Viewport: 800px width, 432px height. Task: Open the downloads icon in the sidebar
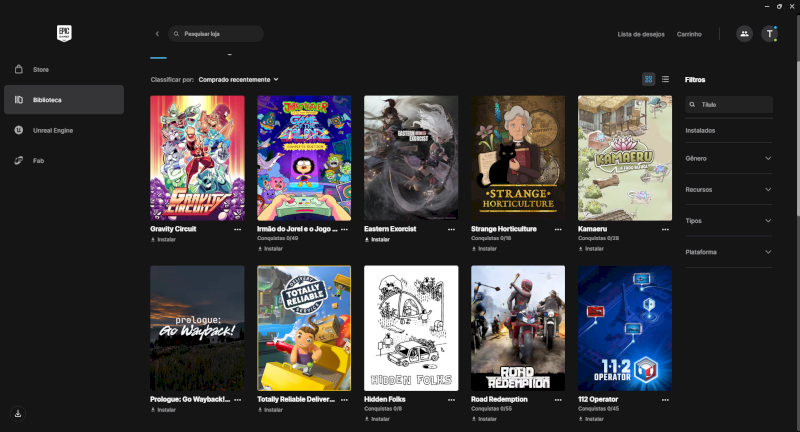point(18,412)
